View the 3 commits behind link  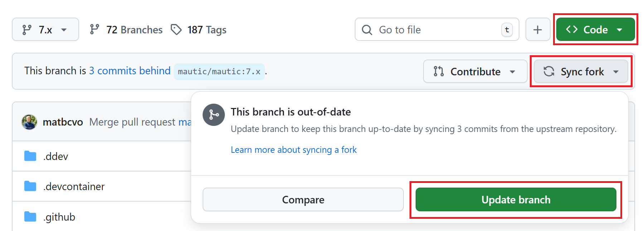[130, 71]
